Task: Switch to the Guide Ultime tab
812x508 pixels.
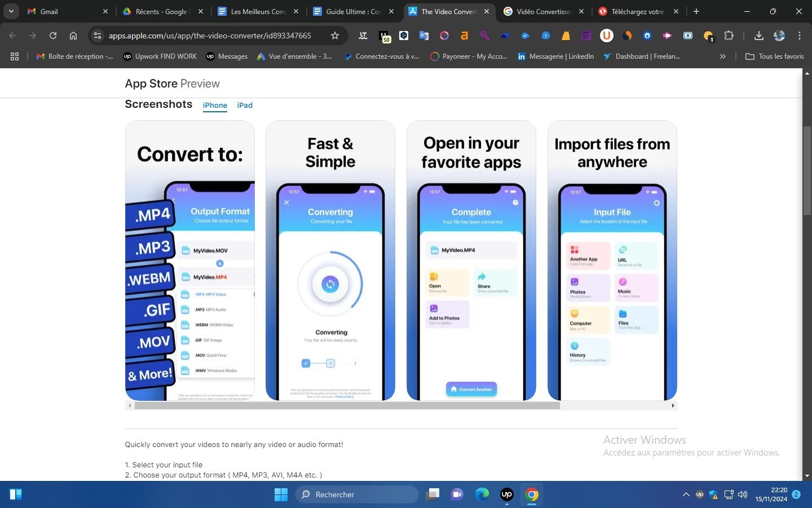Action: 352,11
